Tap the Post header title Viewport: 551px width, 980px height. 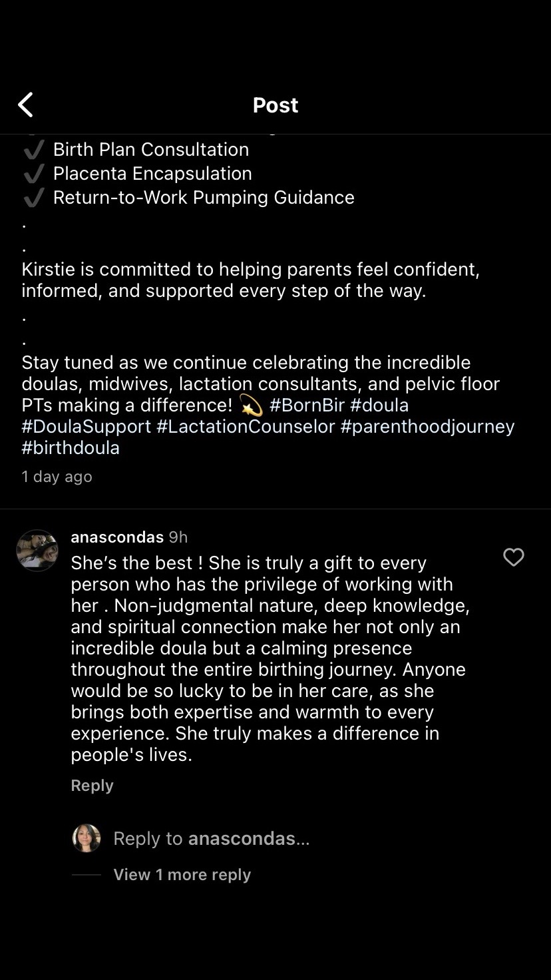coord(275,105)
